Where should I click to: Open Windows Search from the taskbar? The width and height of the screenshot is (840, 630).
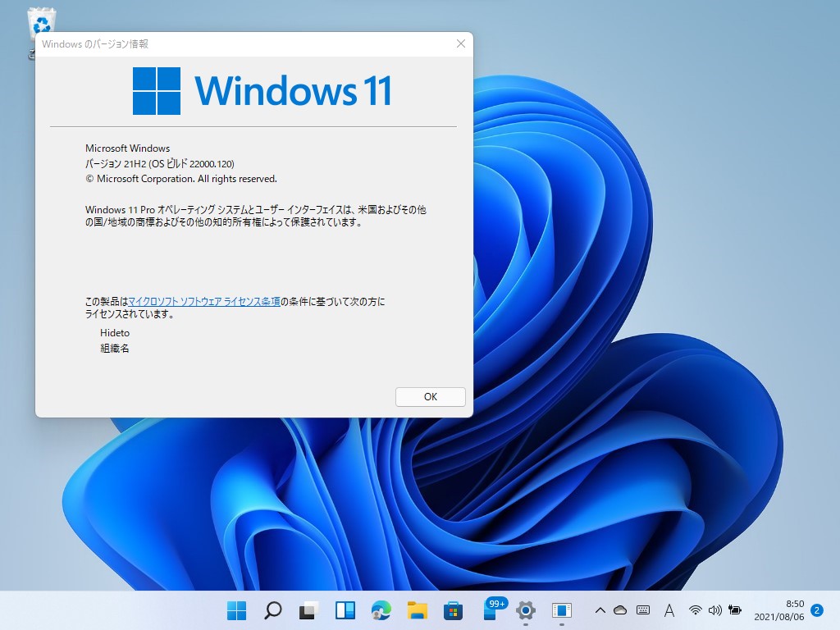pyautogui.click(x=272, y=611)
